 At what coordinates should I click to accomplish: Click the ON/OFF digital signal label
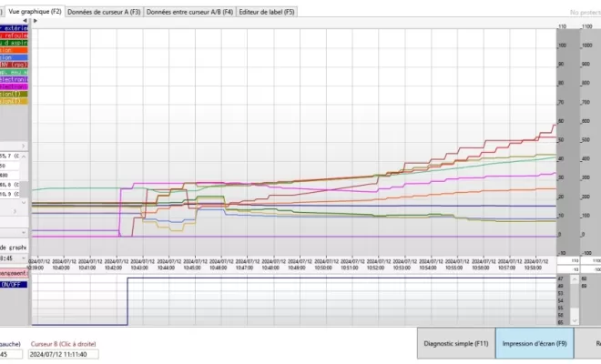(x=14, y=284)
